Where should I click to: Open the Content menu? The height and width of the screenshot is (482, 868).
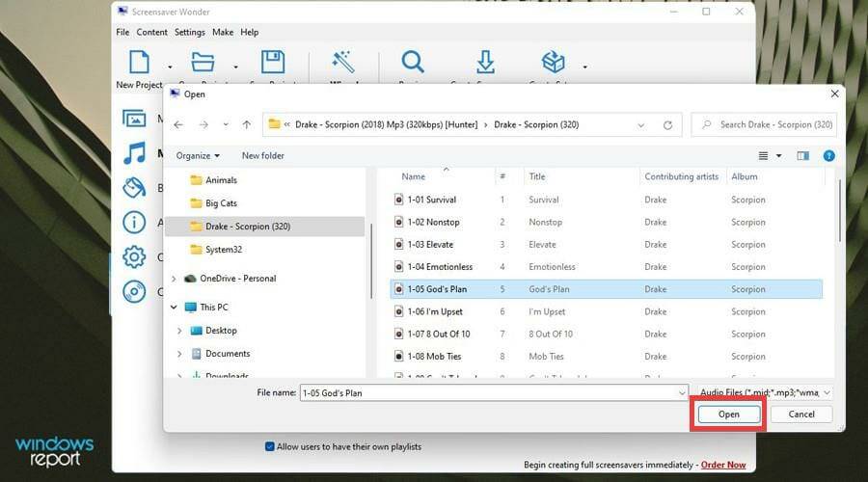151,32
